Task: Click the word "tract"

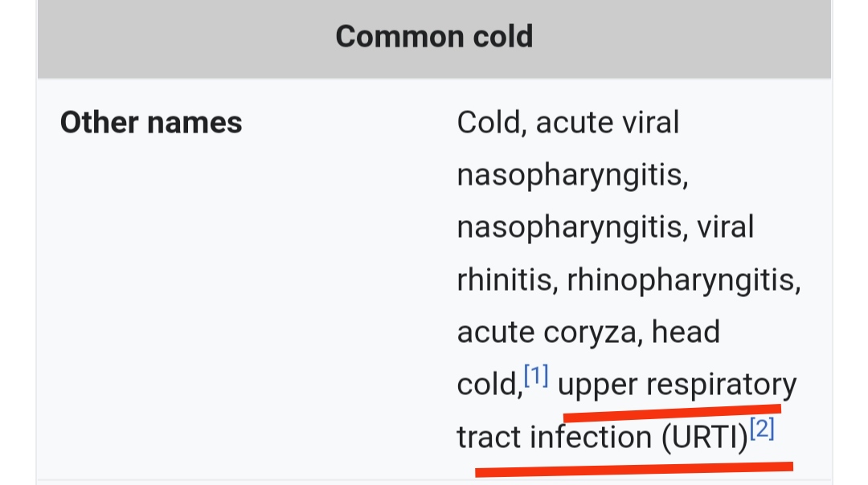Action: point(489,438)
